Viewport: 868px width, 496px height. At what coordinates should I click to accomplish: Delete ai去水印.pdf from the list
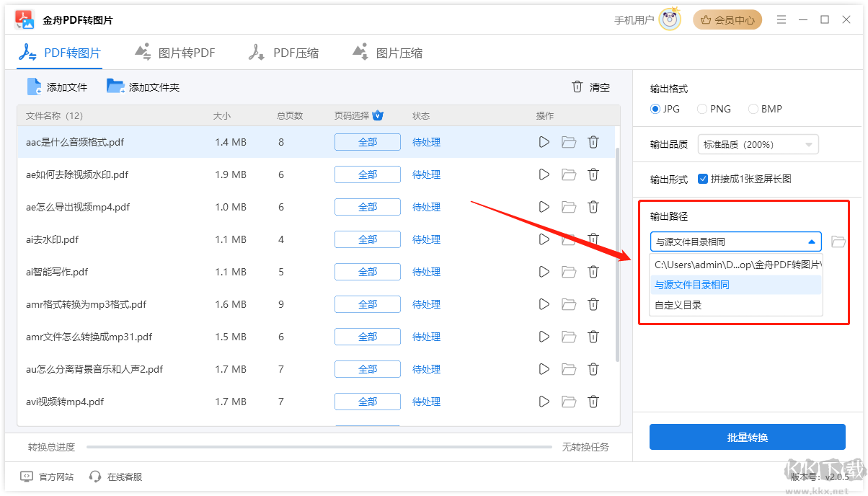[593, 239]
